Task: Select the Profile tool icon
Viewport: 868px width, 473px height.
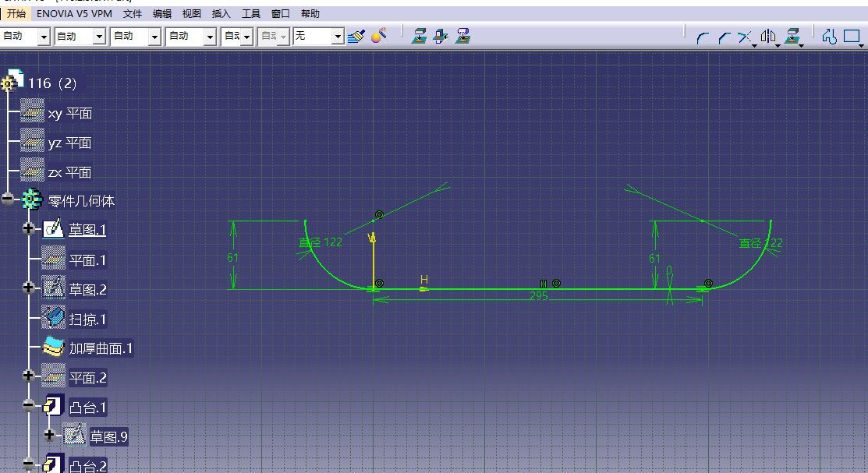Action: point(829,37)
